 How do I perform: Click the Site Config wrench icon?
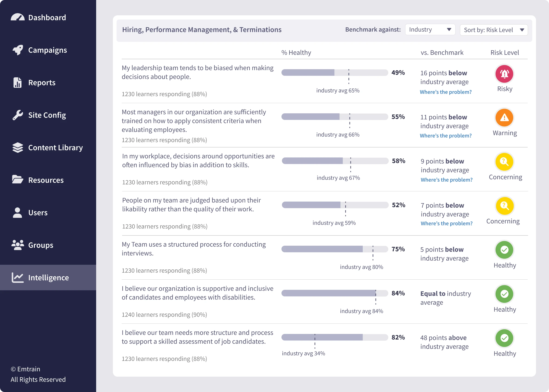coord(18,115)
